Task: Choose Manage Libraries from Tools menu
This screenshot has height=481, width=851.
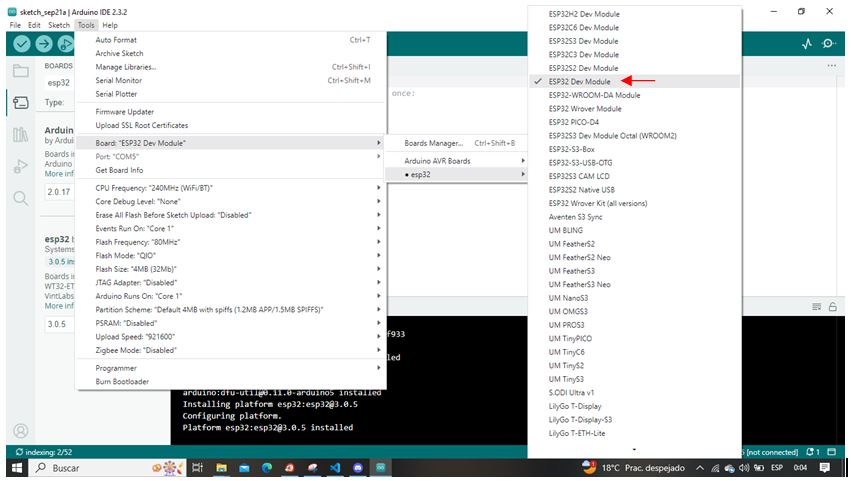Action: (231, 67)
